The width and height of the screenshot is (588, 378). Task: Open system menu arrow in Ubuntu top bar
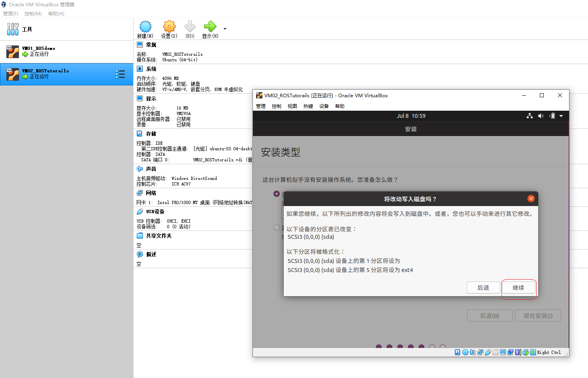[562, 115]
